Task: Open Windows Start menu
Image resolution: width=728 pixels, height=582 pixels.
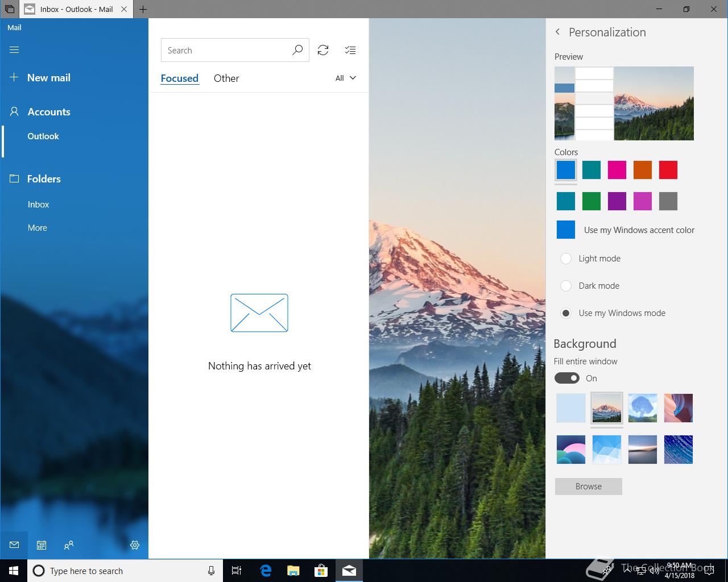Action: click(x=14, y=571)
